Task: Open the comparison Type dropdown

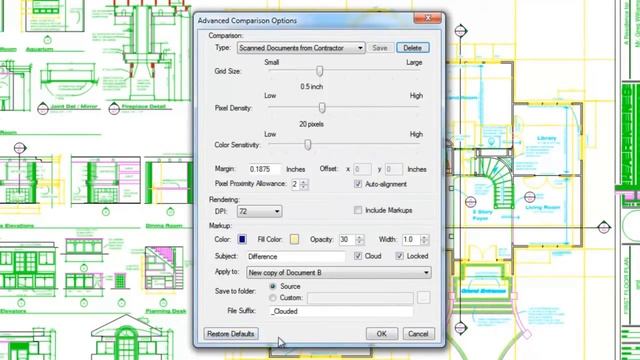Action: (301, 48)
